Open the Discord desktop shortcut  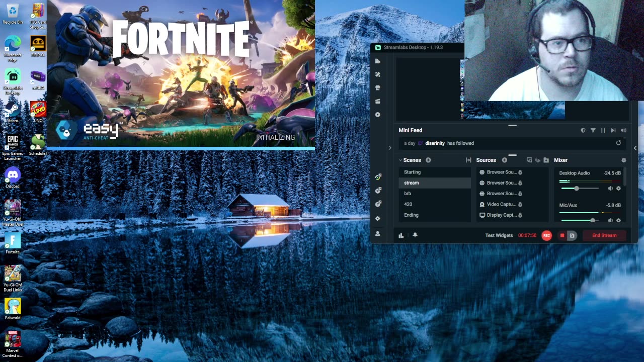coord(13,178)
